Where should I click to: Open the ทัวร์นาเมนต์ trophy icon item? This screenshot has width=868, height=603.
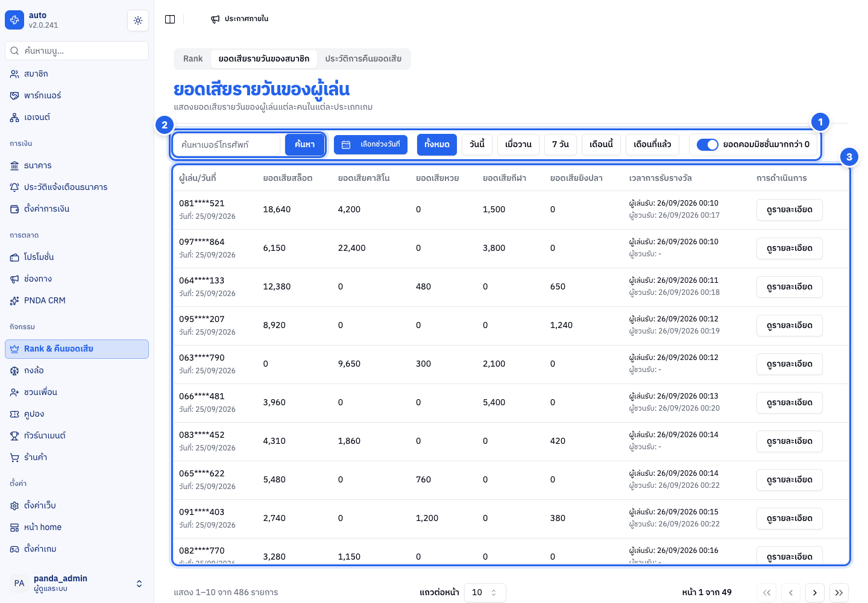[x=14, y=436]
